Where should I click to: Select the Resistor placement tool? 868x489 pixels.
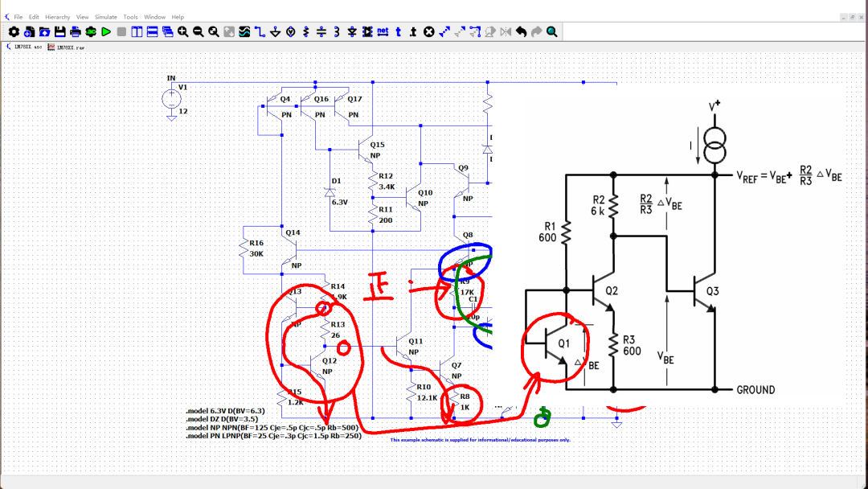click(x=306, y=32)
